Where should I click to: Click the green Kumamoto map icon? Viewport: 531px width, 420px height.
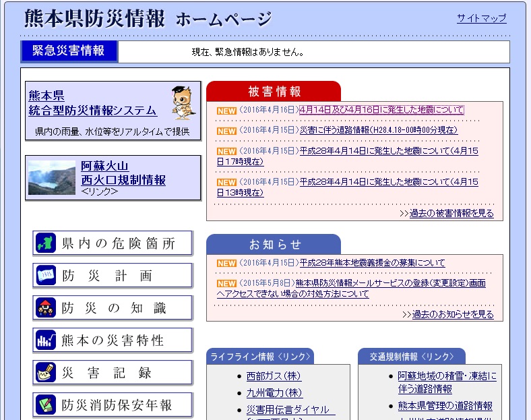click(x=46, y=243)
